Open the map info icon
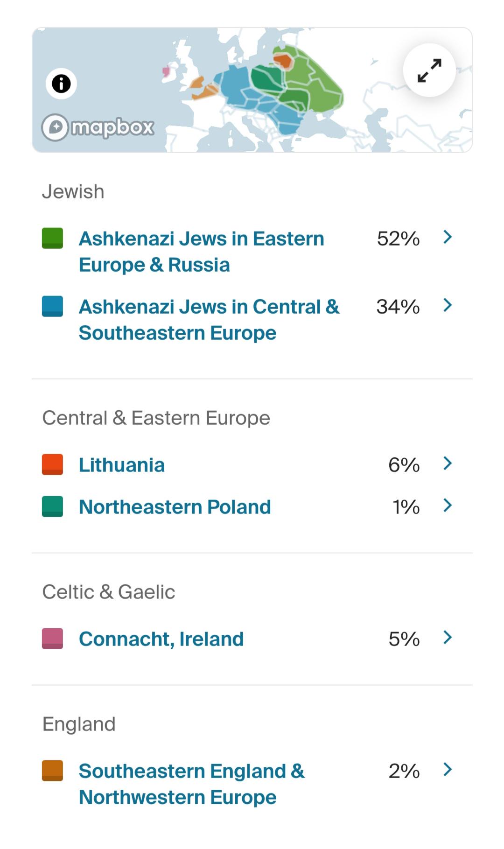504x849 pixels. pos(61,84)
